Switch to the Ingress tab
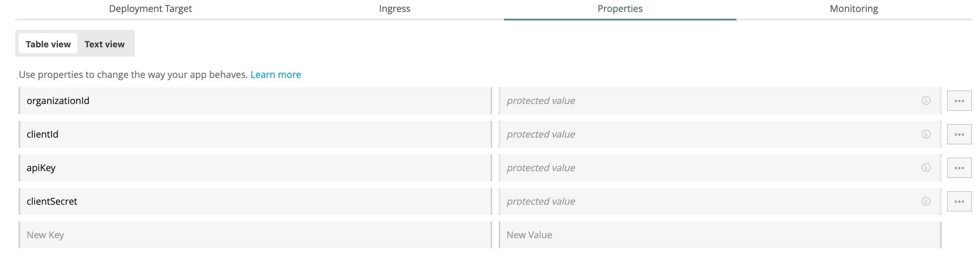The height and width of the screenshot is (264, 980). [x=394, y=8]
